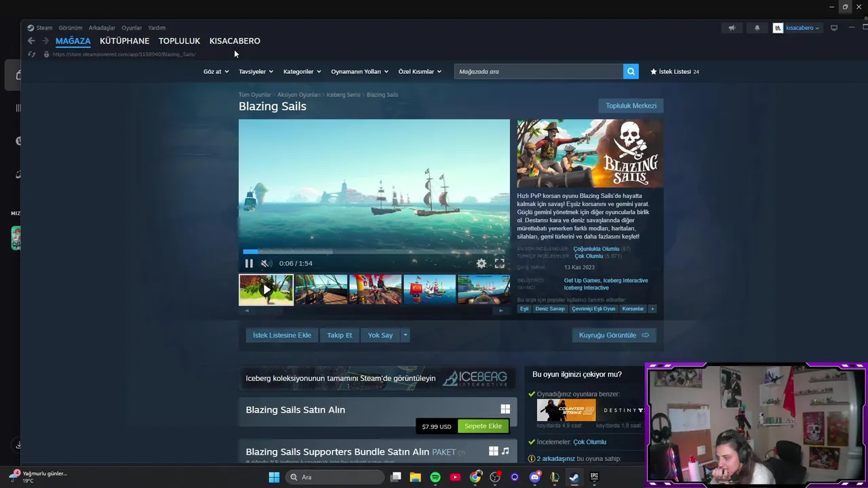Open the Yardım menu
This screenshot has width=868, height=488.
point(157,28)
